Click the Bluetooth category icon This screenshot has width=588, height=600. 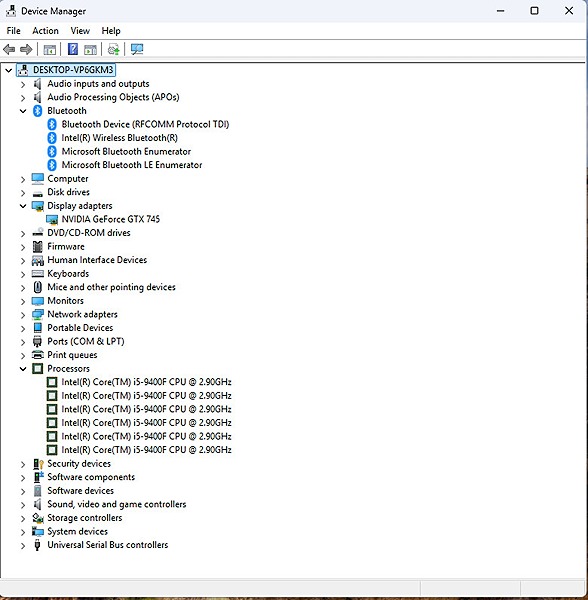37,111
